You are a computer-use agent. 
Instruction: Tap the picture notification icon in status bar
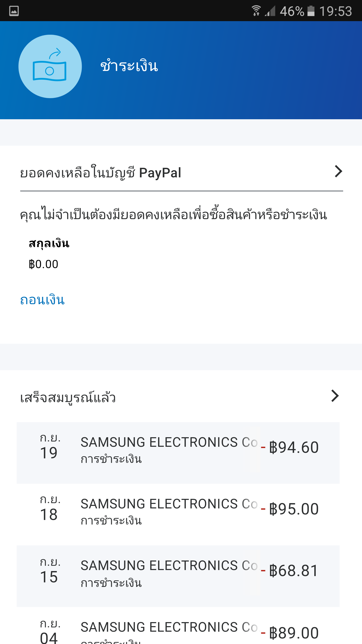tap(14, 11)
